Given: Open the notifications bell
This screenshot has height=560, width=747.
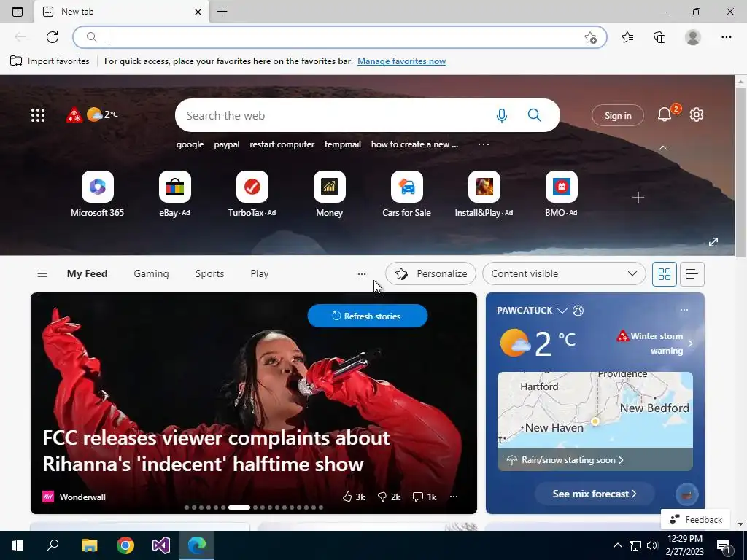Looking at the screenshot, I should pos(665,114).
